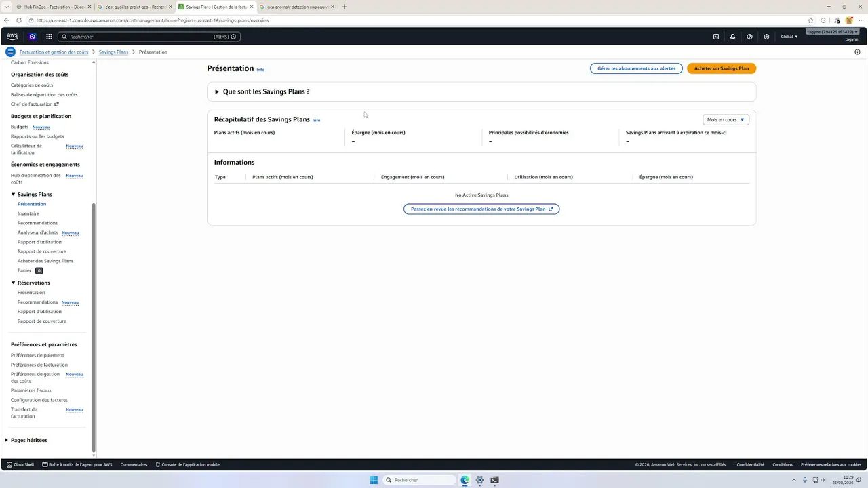This screenshot has height=488, width=868.
Task: Click "Acheter un Savings Plan" orange button
Action: coord(722,68)
